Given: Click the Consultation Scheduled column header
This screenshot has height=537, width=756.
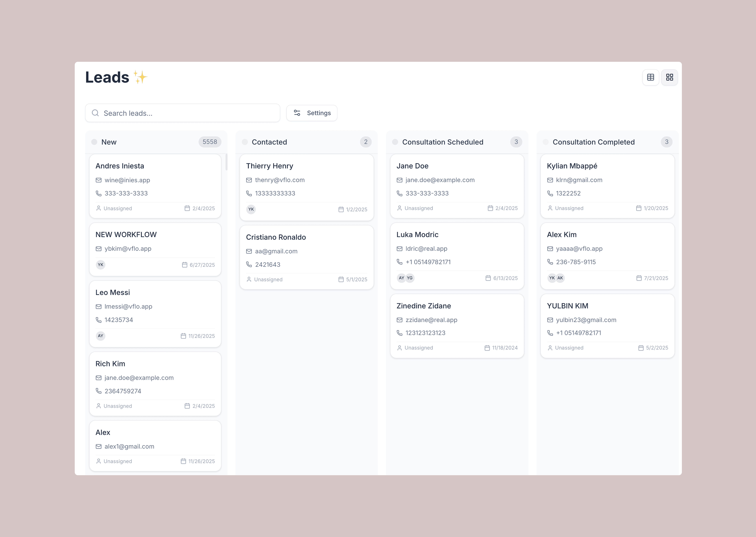Looking at the screenshot, I should [457, 142].
